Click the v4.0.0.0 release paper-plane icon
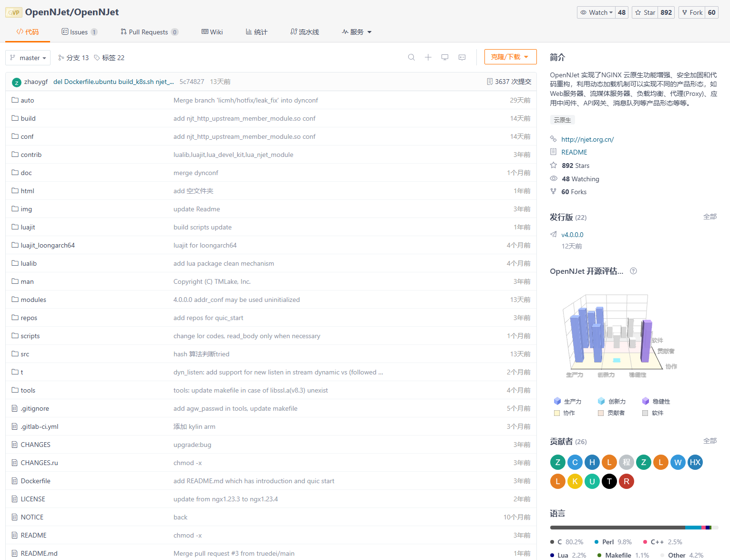This screenshot has width=730, height=560. pyautogui.click(x=554, y=234)
